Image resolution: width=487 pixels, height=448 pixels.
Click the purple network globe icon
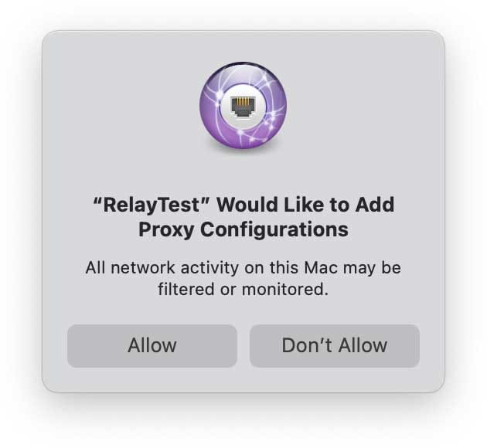(x=243, y=106)
